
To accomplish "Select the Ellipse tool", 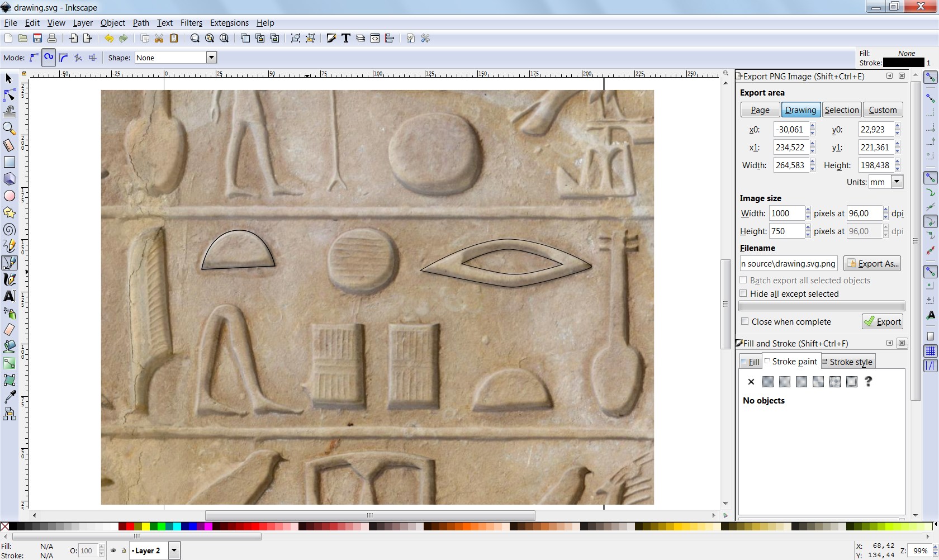I will pyautogui.click(x=10, y=196).
